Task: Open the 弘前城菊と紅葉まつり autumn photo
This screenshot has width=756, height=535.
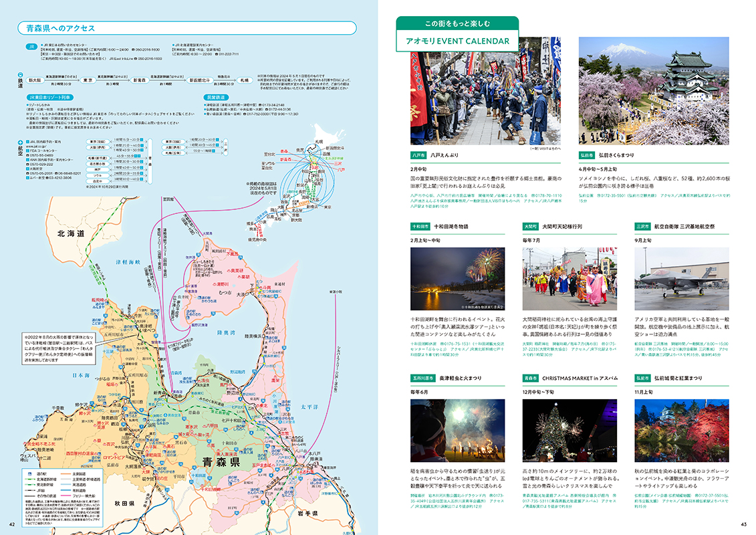Action: (682, 431)
